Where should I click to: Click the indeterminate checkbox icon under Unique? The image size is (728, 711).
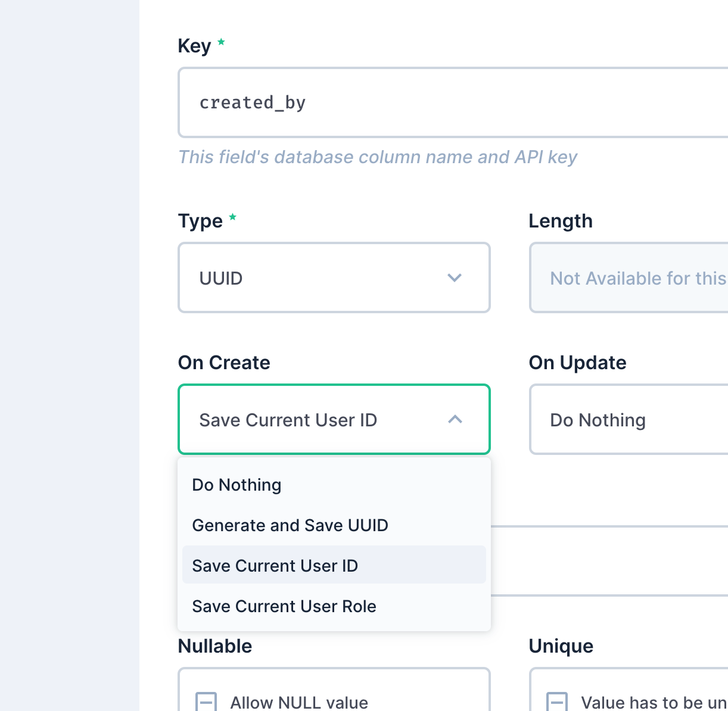click(556, 701)
